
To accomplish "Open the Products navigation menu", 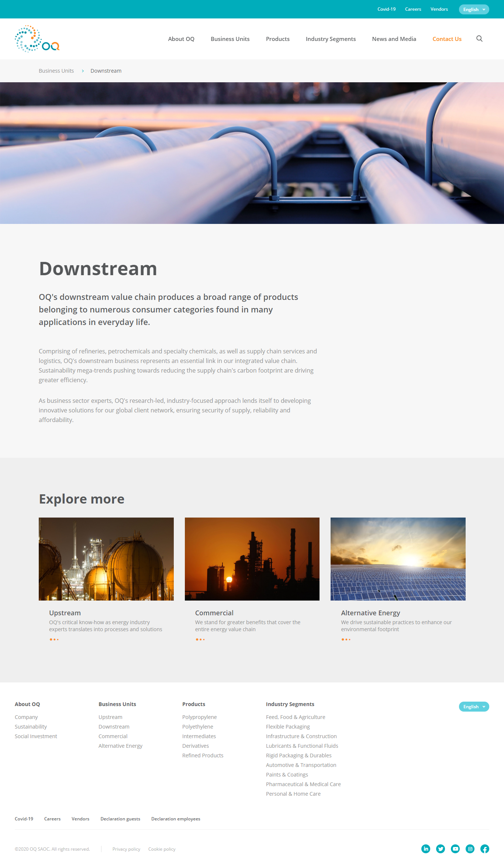I will coord(277,39).
